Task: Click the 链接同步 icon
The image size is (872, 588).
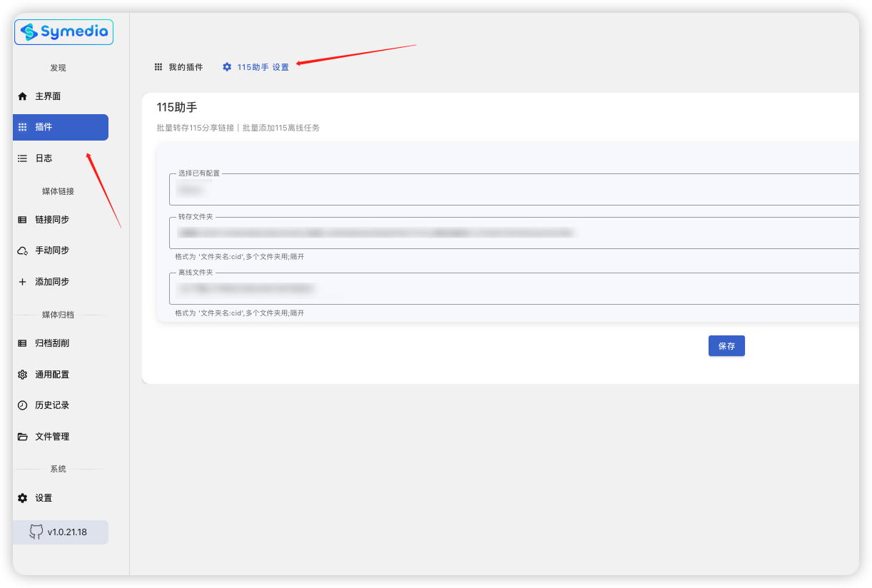Action: click(x=22, y=220)
